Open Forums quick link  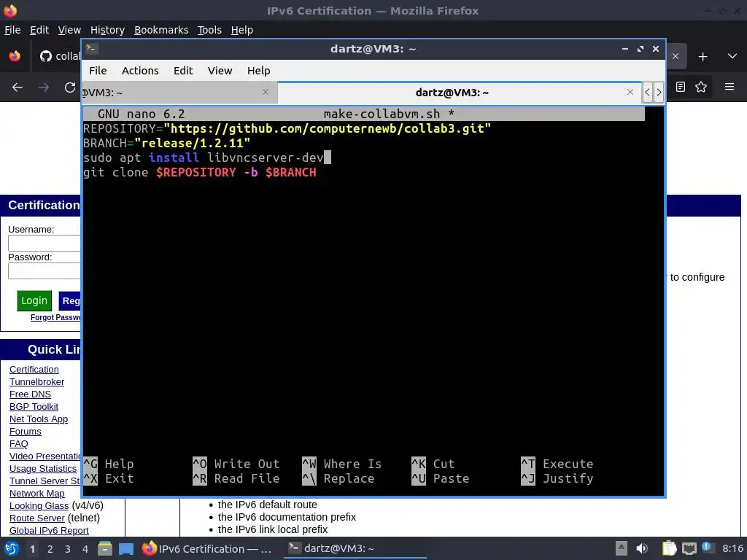pyautogui.click(x=26, y=432)
